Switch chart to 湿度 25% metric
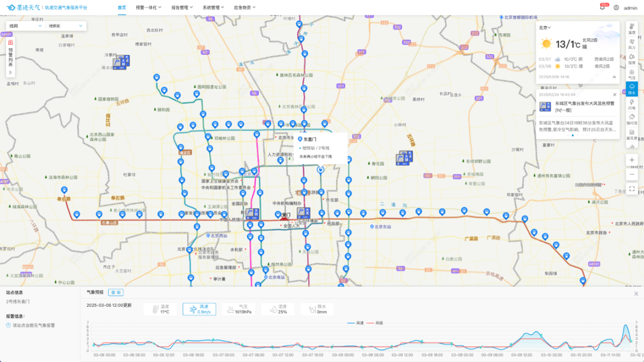The width and height of the screenshot is (644, 362). 278,309
